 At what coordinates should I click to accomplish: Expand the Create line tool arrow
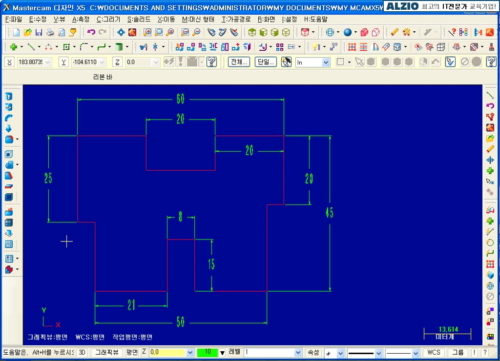click(x=38, y=47)
